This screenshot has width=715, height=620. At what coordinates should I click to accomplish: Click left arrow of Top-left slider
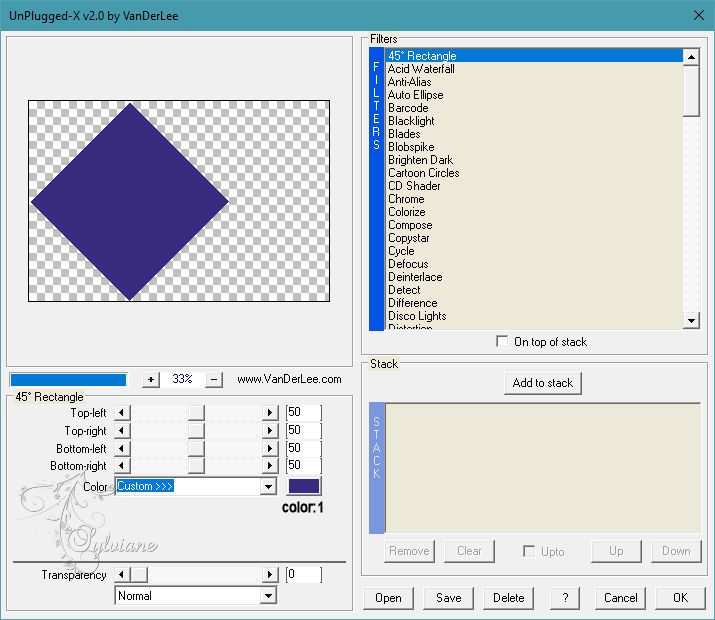point(122,413)
